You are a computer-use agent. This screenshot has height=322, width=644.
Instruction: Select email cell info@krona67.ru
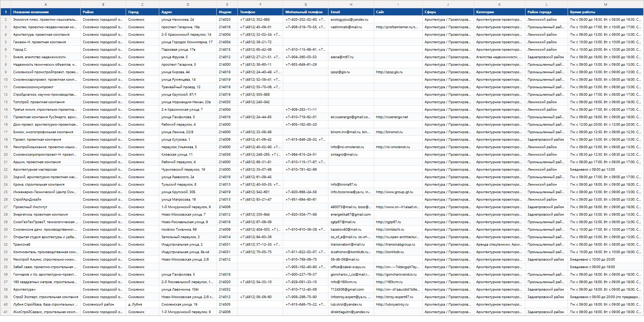351,184
